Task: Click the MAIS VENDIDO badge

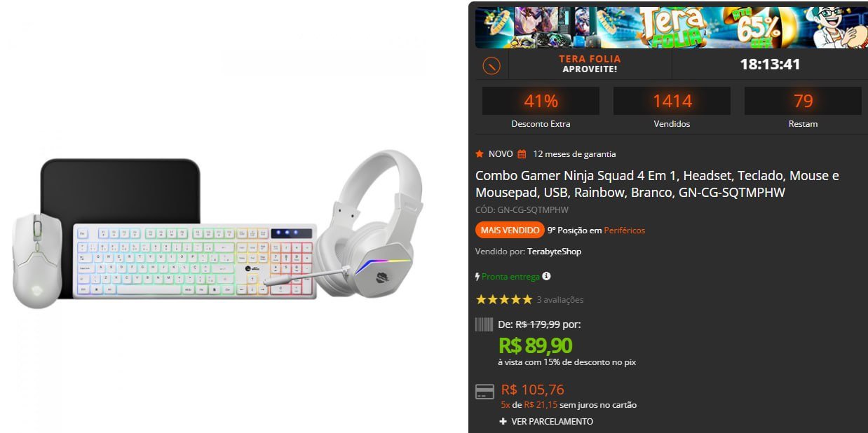Action: coord(510,229)
